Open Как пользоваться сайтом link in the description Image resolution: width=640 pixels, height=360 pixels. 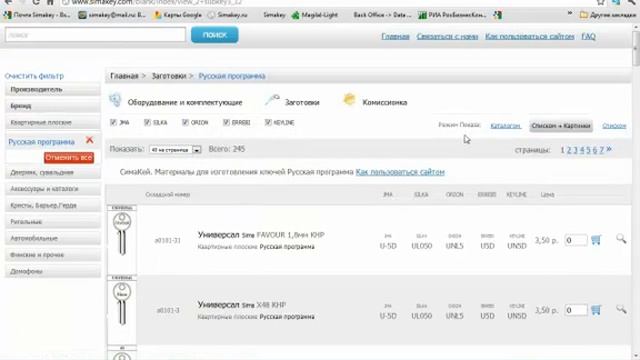400,172
